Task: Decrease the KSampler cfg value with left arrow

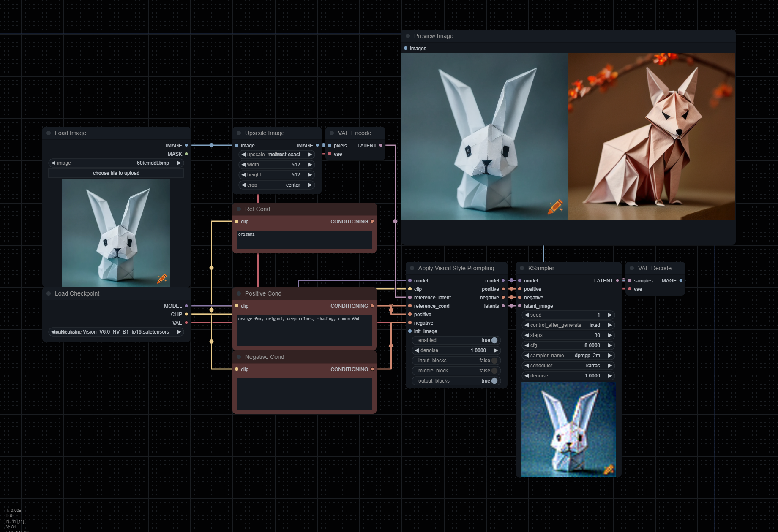Action: click(x=527, y=345)
